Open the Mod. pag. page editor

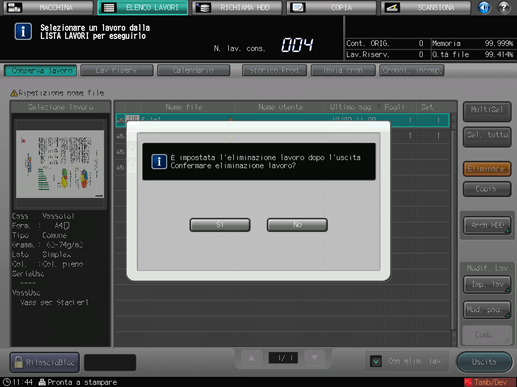(487, 310)
